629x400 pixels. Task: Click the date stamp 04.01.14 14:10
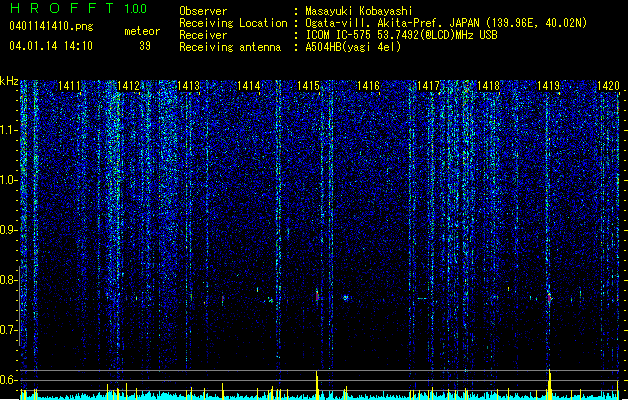(51, 45)
